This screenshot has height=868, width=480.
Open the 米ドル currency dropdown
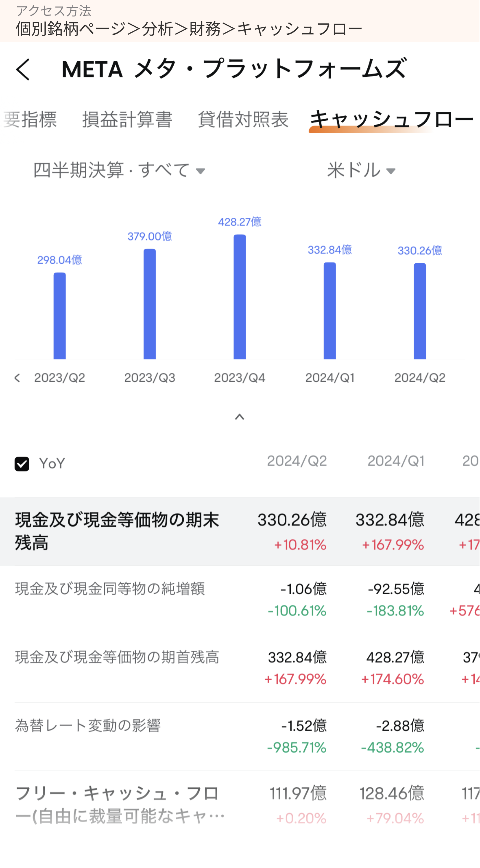click(361, 170)
